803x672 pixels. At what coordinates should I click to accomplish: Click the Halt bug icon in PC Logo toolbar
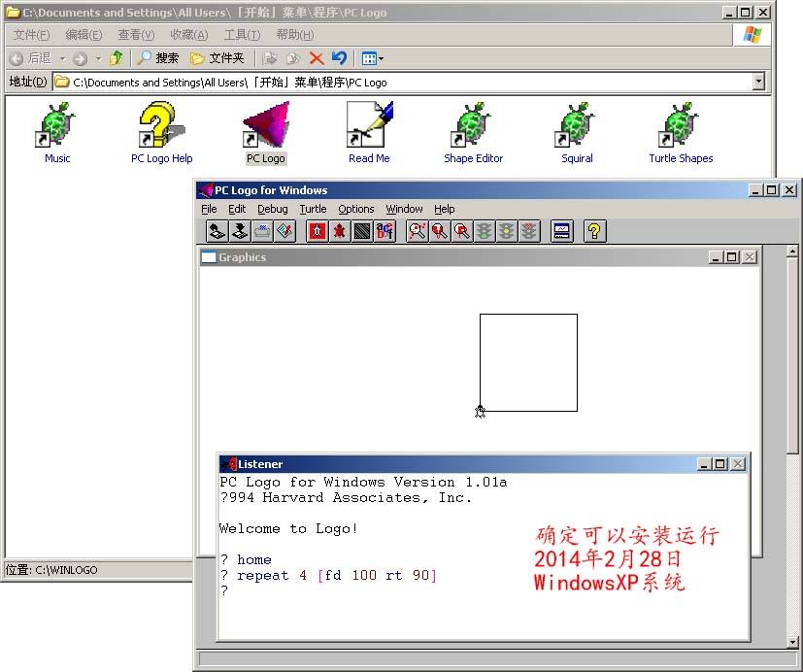click(340, 231)
